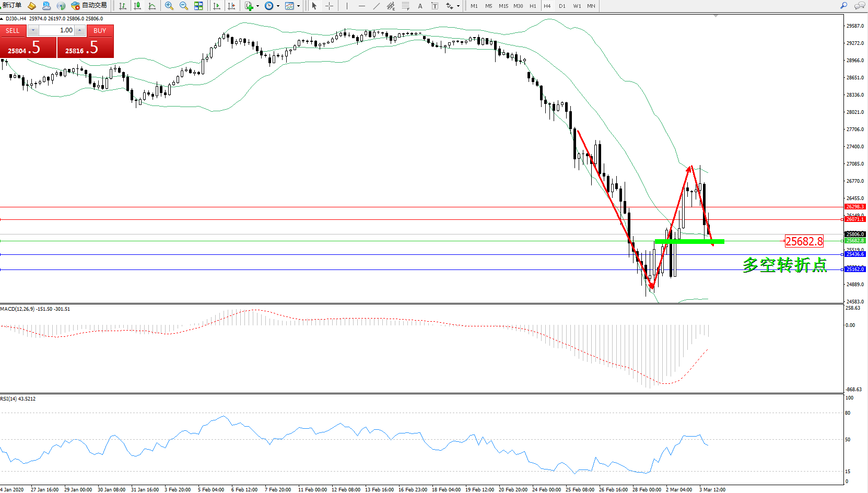The image size is (868, 493).
Task: Toggle the 自动交易 auto trading button
Action: pyautogui.click(x=89, y=6)
